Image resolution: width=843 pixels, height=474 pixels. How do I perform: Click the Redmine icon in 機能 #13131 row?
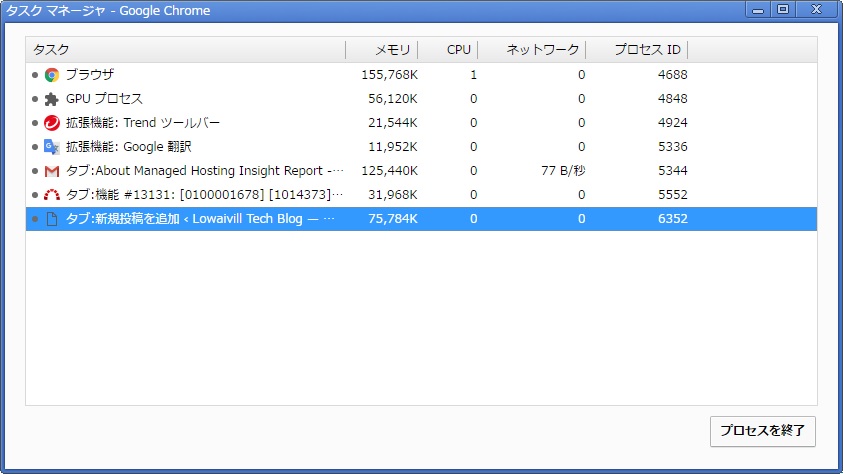[52, 195]
